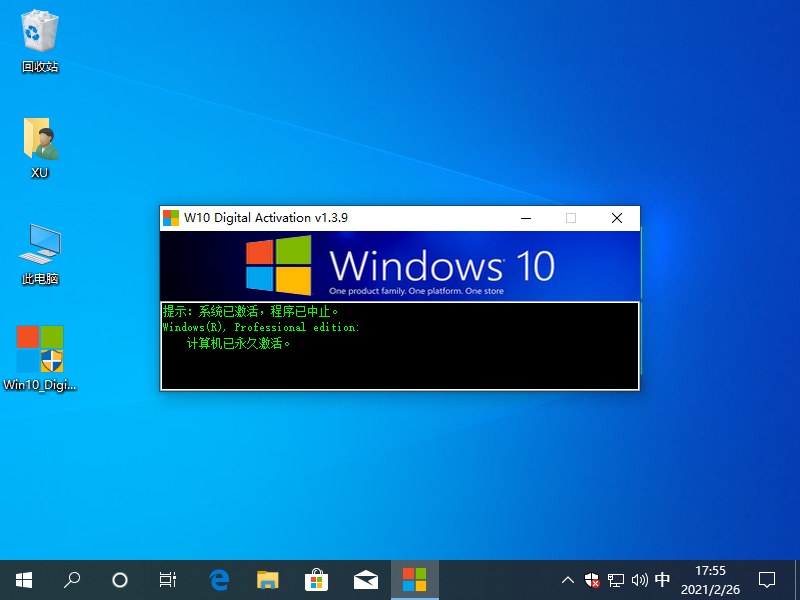
Task: Expand the hidden tray icons chevron
Action: (x=568, y=579)
